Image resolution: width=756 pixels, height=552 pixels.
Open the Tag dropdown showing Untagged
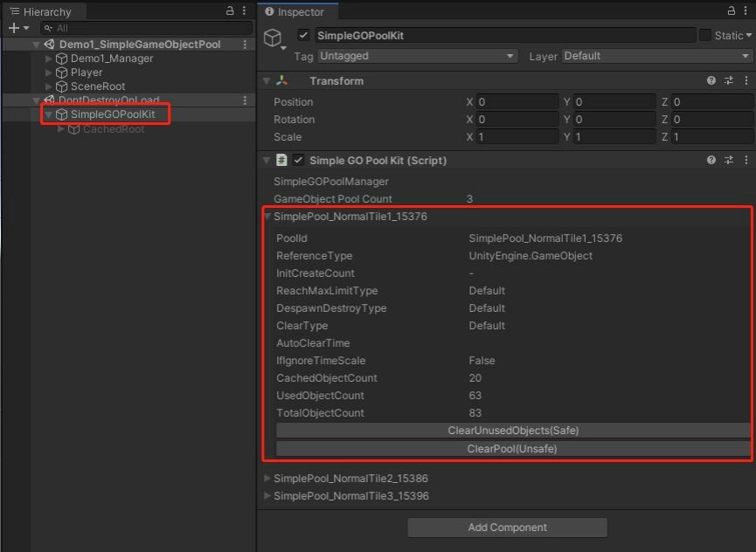pos(418,56)
